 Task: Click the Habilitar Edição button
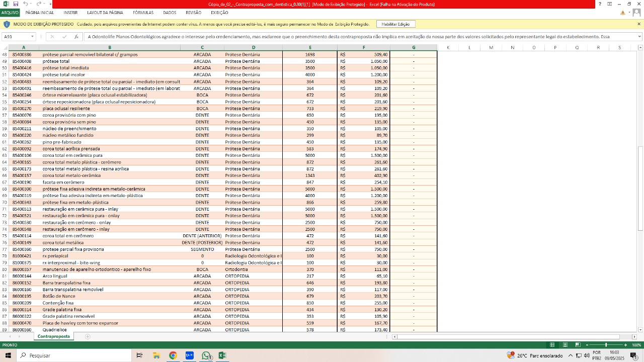pyautogui.click(x=395, y=24)
